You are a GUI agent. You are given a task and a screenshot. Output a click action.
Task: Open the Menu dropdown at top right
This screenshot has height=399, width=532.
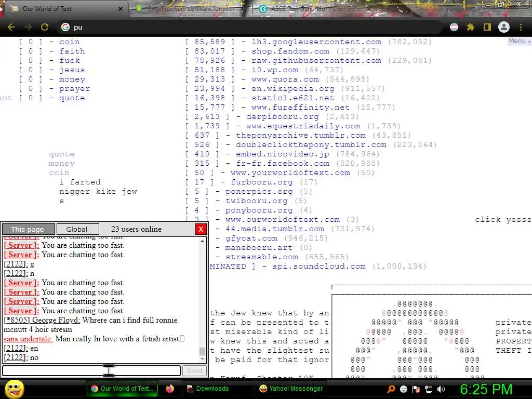(x=519, y=41)
